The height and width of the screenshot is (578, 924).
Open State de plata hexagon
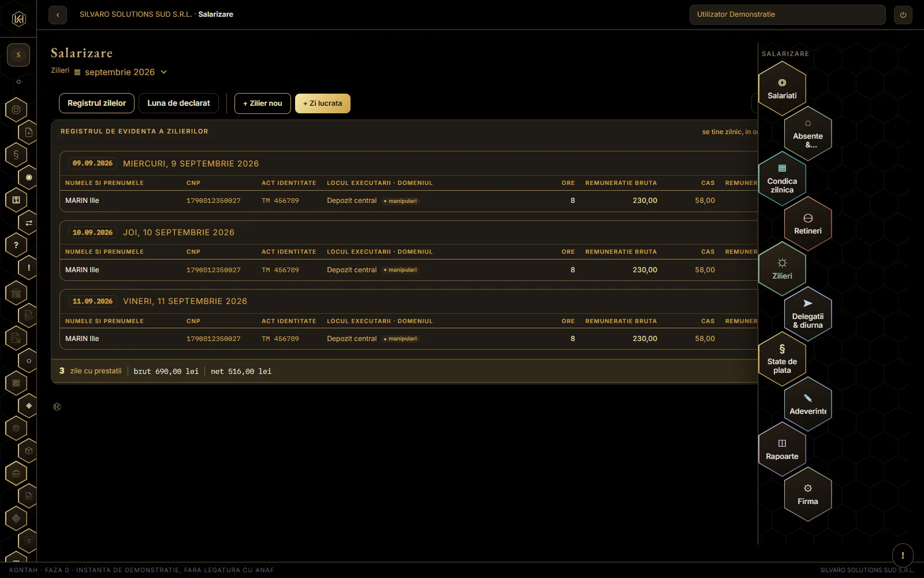782,360
